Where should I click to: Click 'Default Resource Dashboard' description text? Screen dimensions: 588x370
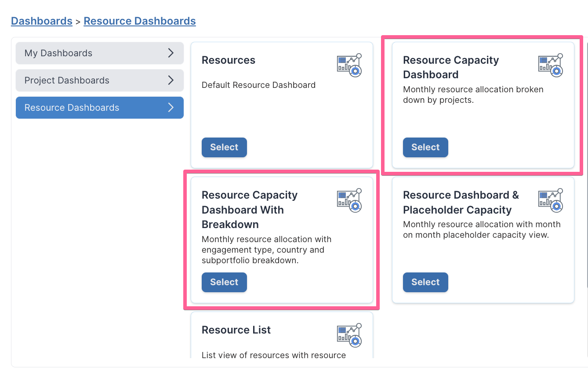pyautogui.click(x=258, y=85)
